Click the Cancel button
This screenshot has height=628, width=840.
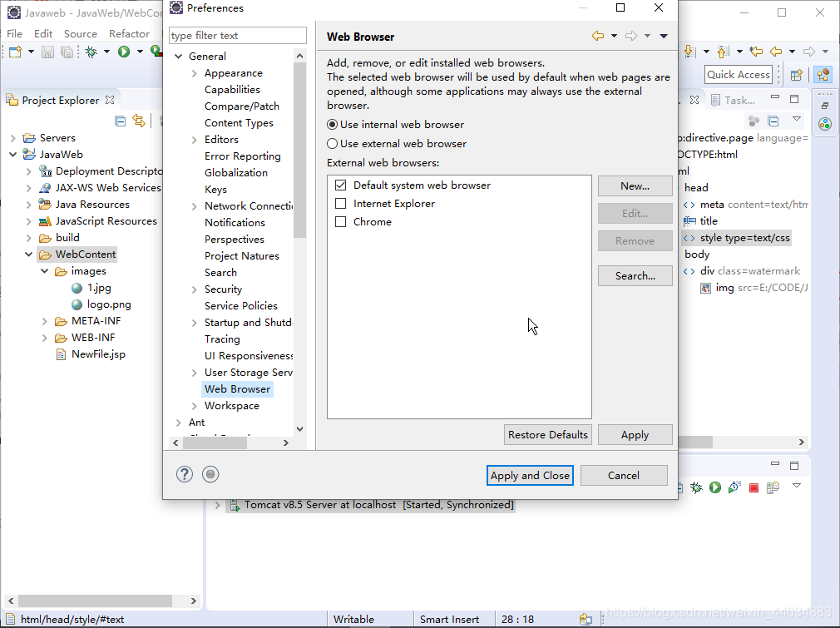tap(624, 475)
